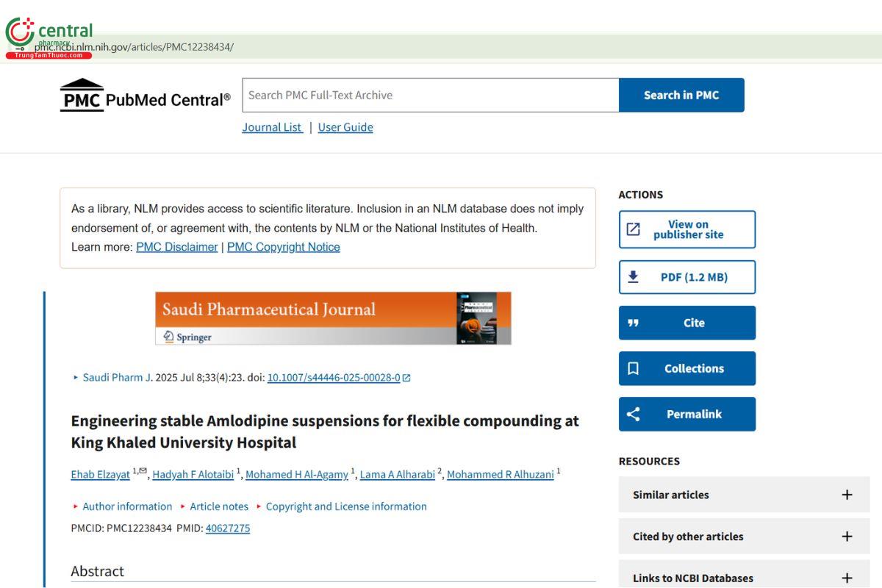Click the Search PMC Full-Text Archive field

[x=431, y=95]
